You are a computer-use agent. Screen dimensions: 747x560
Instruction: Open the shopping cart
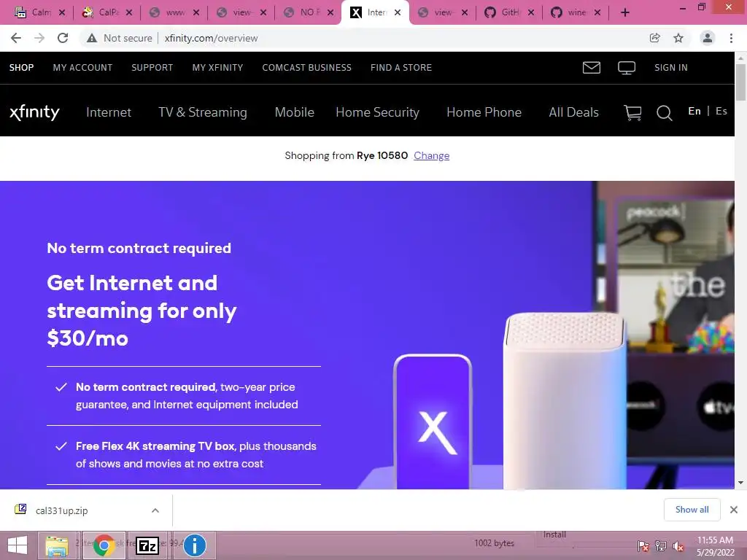pos(632,113)
